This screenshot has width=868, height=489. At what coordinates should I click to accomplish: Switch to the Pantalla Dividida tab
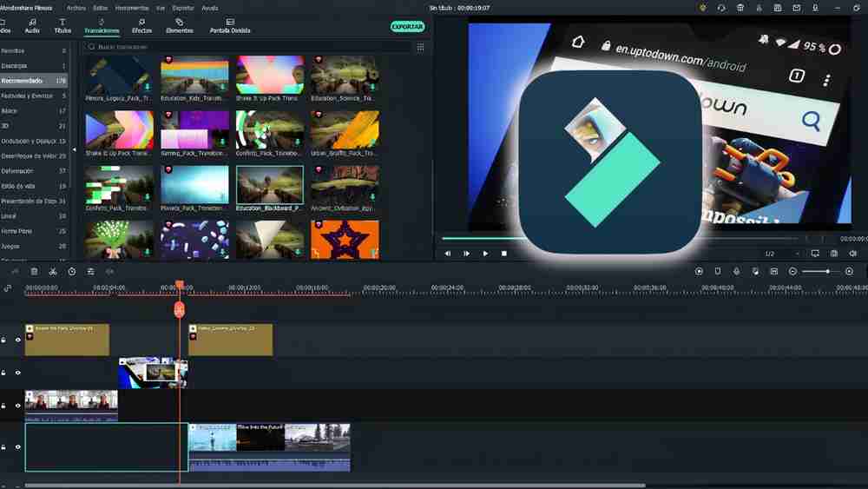pyautogui.click(x=230, y=26)
